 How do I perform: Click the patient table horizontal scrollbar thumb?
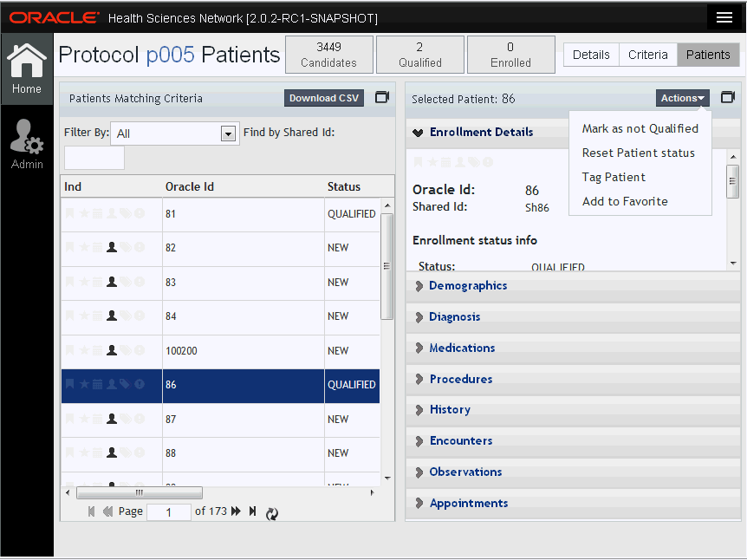point(140,492)
